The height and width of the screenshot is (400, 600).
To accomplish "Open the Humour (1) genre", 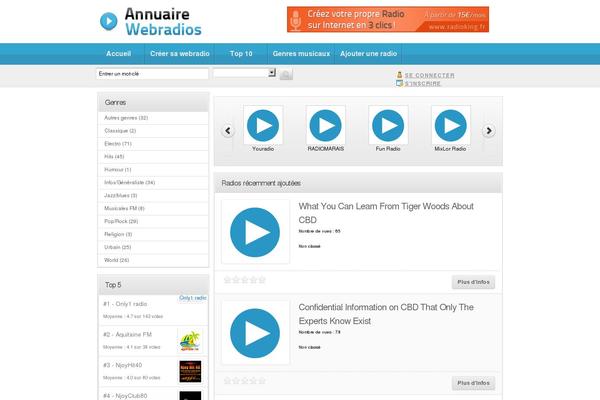I will point(118,170).
